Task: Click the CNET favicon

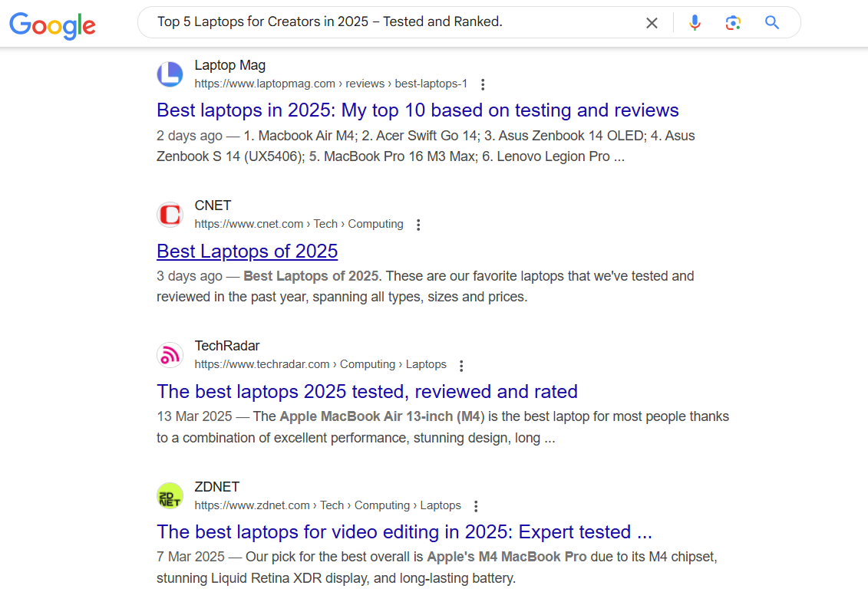Action: (x=170, y=215)
